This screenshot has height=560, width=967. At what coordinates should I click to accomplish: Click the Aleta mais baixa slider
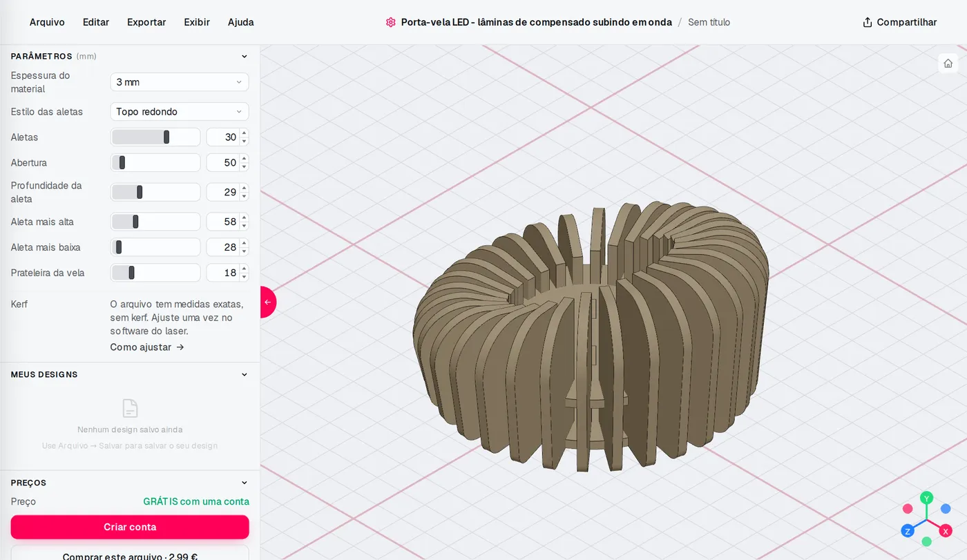(155, 247)
